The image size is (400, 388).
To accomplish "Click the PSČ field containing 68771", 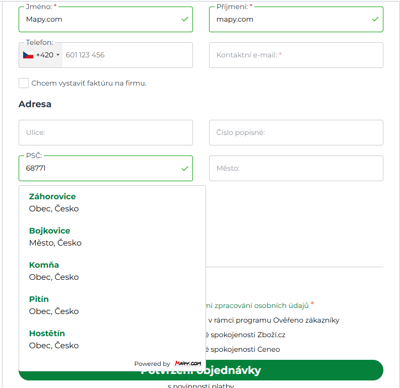I will tap(106, 168).
